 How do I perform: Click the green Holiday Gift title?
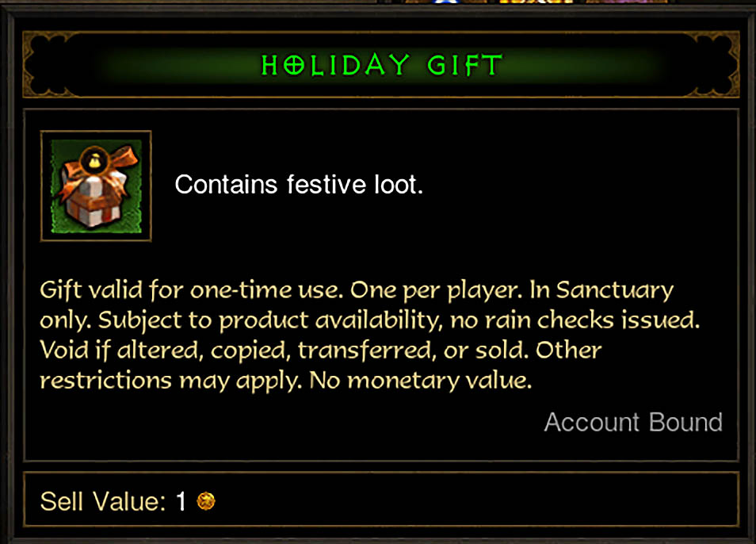pos(381,64)
